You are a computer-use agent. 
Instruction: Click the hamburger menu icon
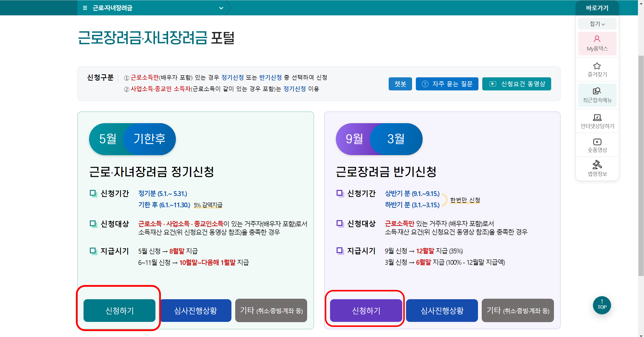point(85,8)
